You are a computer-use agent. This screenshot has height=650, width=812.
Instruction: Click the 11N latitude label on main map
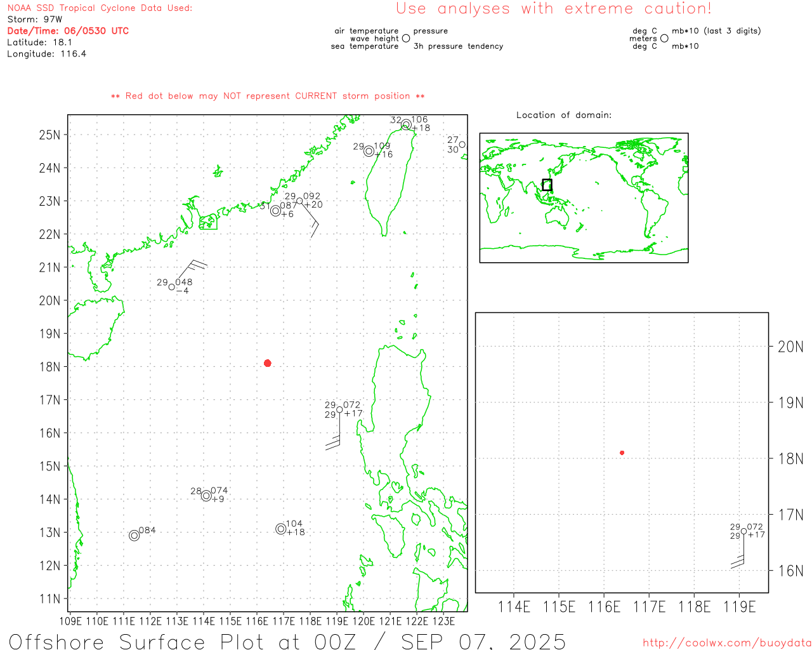(49, 599)
